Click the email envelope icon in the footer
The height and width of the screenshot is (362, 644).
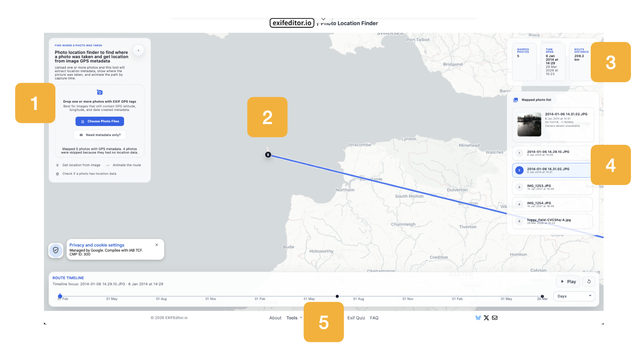pos(495,317)
